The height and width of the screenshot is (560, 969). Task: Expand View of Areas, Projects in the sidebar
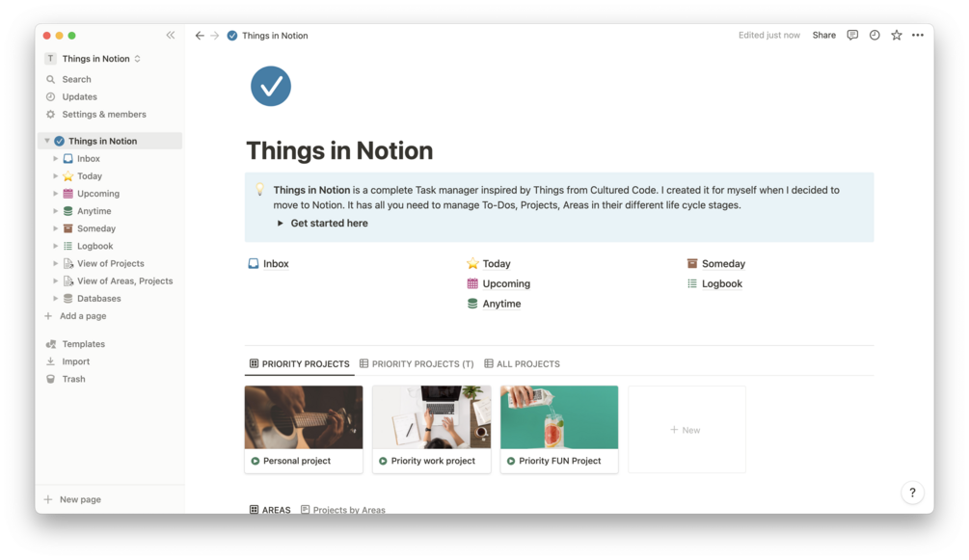[56, 280]
